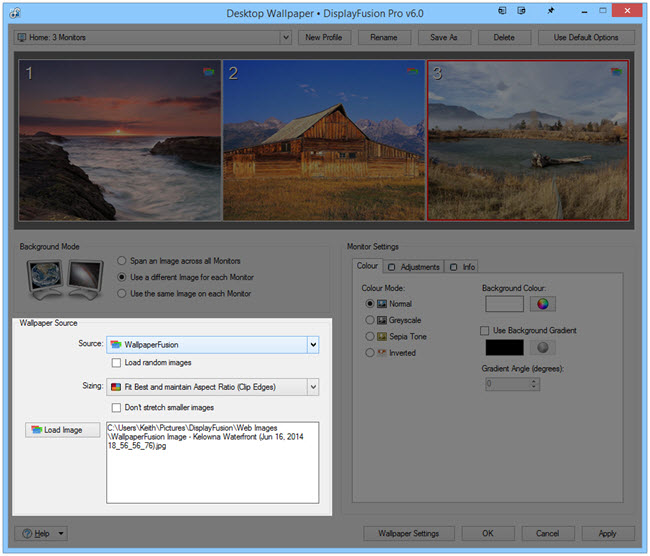The height and width of the screenshot is (556, 650).
Task: Click the galaxy monitor icon under Background Mode
Action: 85,279
